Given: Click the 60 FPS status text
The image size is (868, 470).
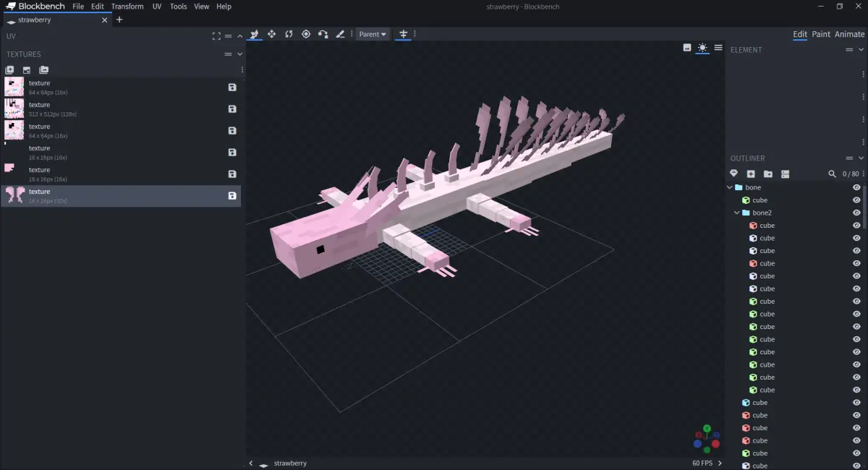Looking at the screenshot, I should [x=702, y=463].
